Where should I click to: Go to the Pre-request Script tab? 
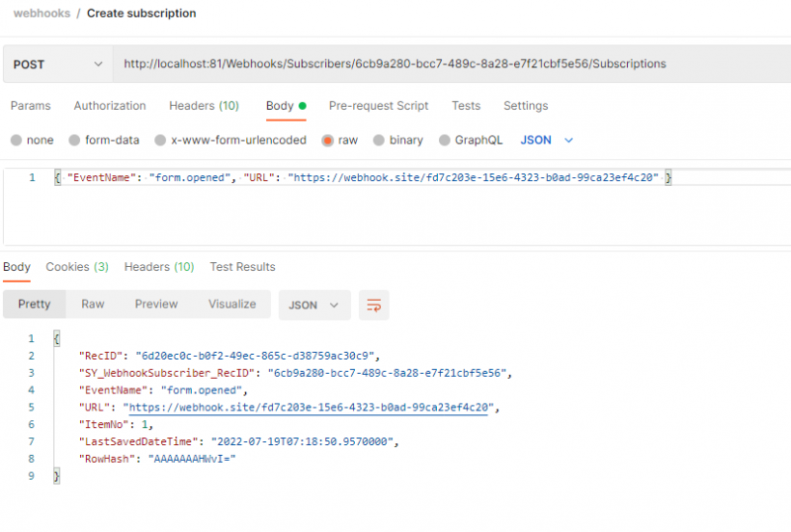[x=379, y=106]
